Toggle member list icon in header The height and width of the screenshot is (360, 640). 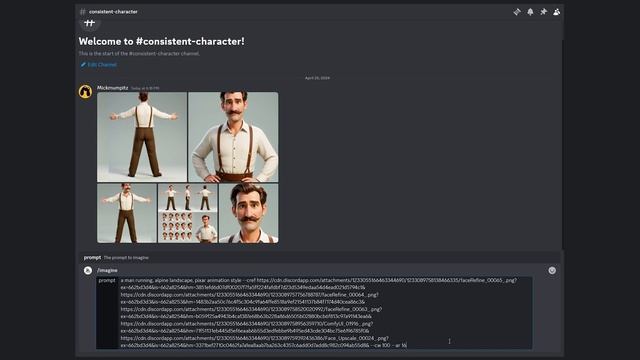(x=556, y=12)
